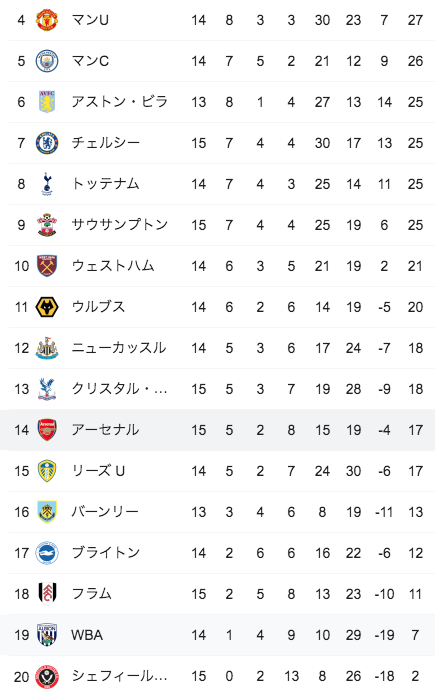
Task: Click the Burnley club crest
Action: (x=47, y=512)
